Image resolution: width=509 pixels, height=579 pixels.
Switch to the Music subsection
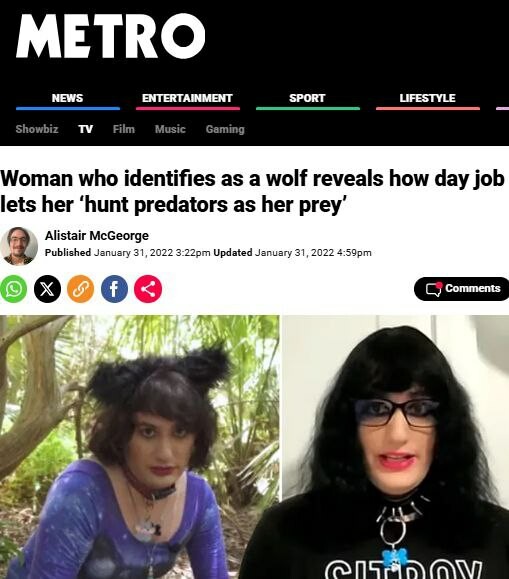(x=170, y=129)
